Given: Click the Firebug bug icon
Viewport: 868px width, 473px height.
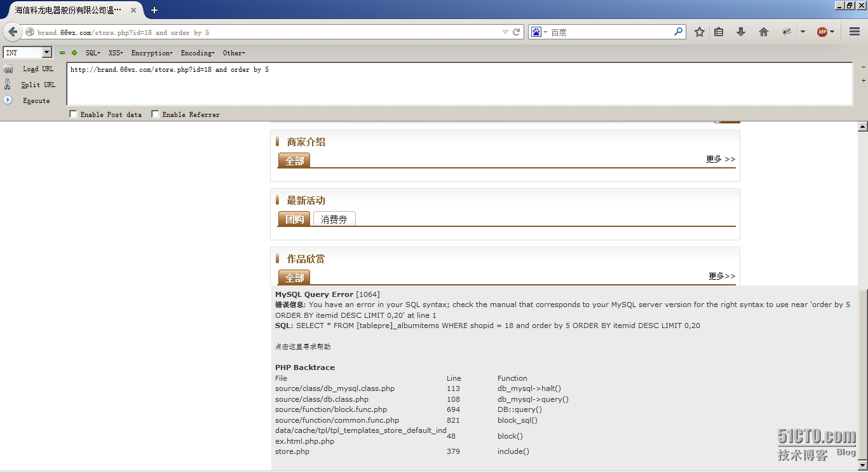Looking at the screenshot, I should (787, 32).
